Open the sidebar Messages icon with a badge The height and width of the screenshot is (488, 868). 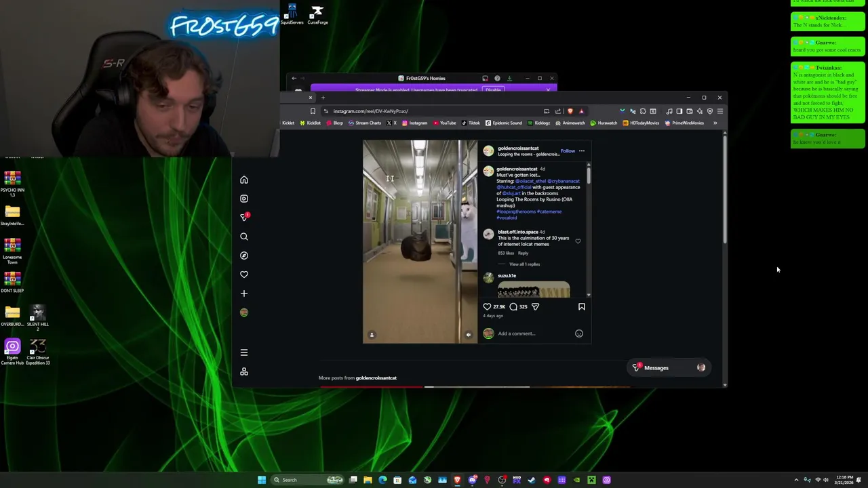click(x=244, y=217)
